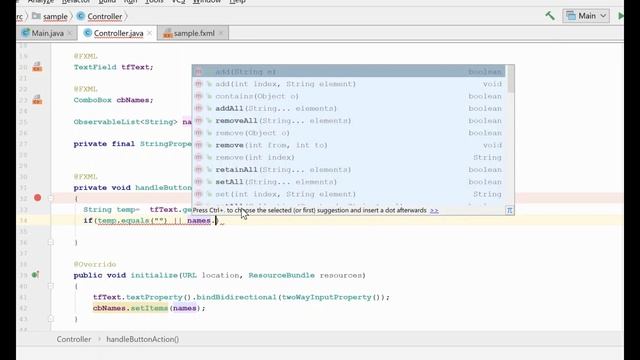Click the Controller class in navigation bar
Screen dimensions: 640x360
(x=100, y=16)
